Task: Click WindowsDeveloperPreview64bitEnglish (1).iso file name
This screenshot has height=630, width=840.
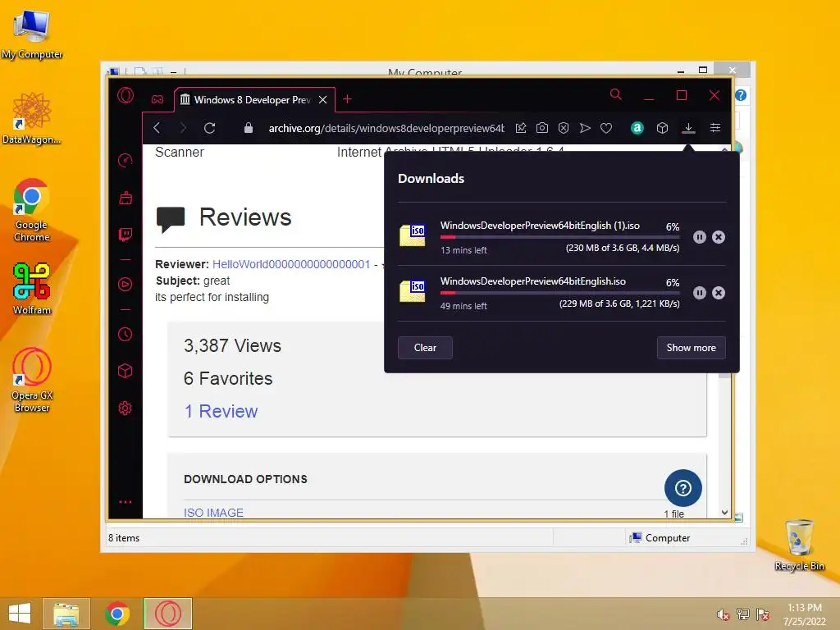Action: point(540,226)
